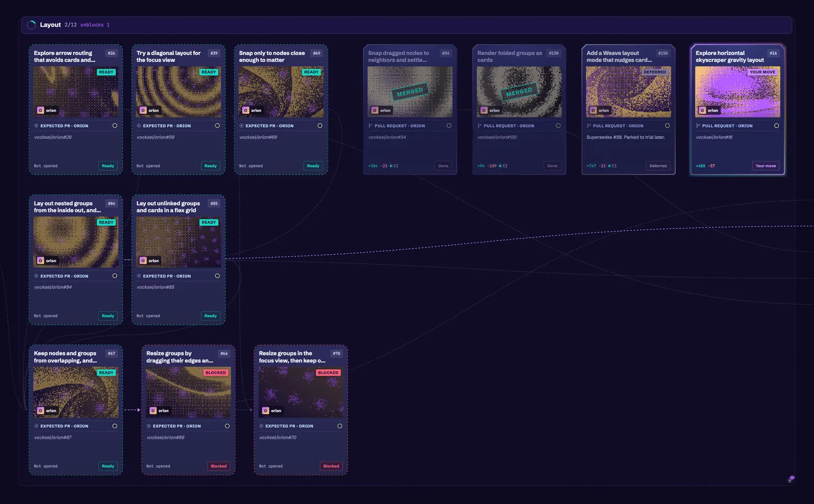Image resolution: width=814 pixels, height=504 pixels.
Task: Click the '+747 -13' diff stats text
Action: [x=596, y=166]
